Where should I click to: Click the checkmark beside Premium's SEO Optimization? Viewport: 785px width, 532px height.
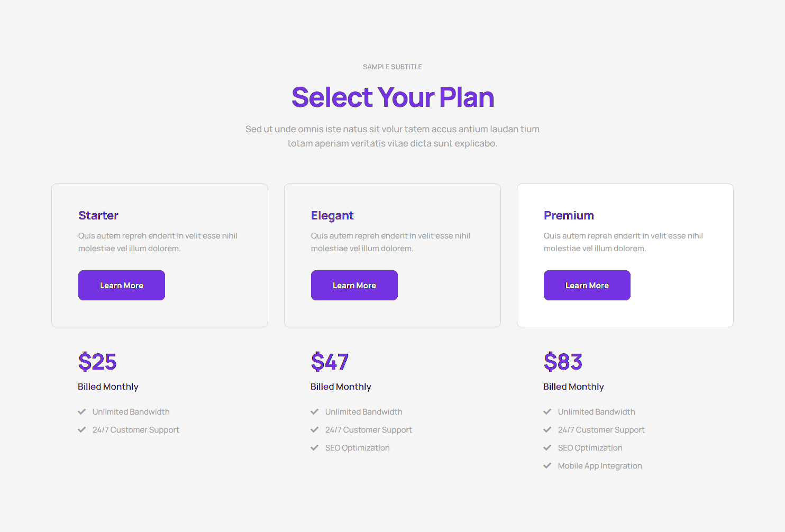[x=547, y=448]
